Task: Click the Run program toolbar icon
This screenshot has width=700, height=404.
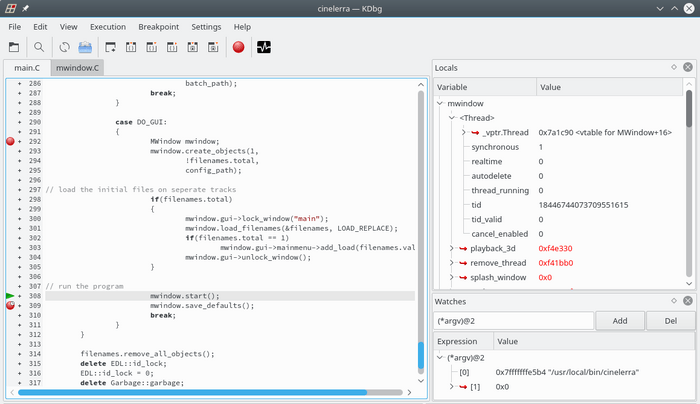Action: [x=110, y=47]
